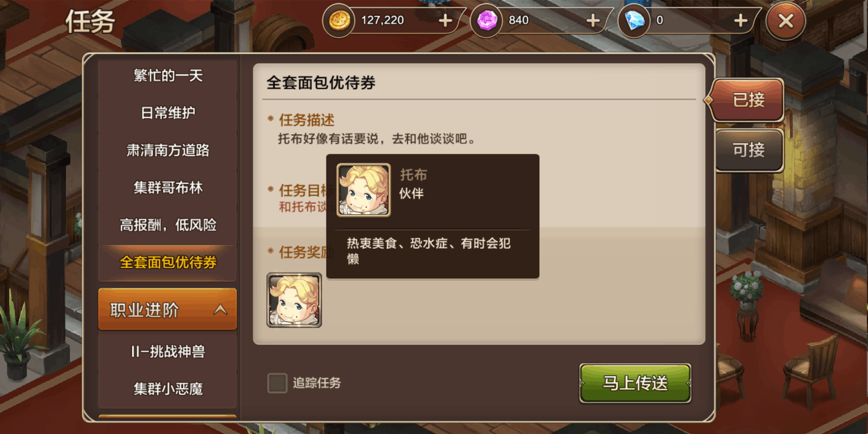
Task: Select the 日常维护 quest
Action: [x=168, y=113]
